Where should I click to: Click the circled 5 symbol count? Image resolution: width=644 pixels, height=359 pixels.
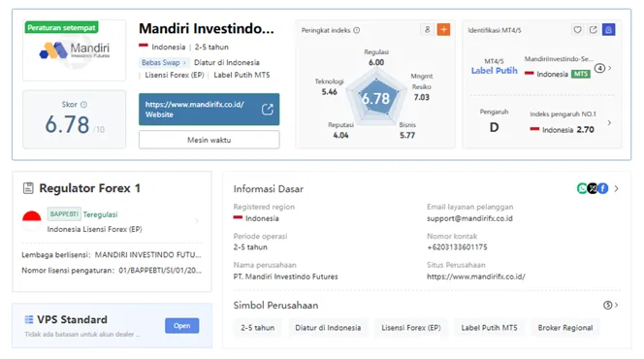coord(607,306)
